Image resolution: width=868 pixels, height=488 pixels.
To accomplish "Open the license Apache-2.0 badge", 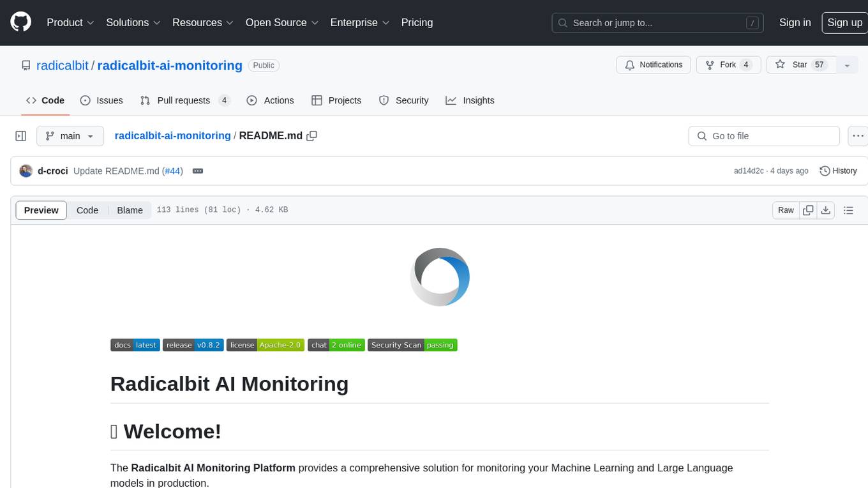I will [x=266, y=345].
